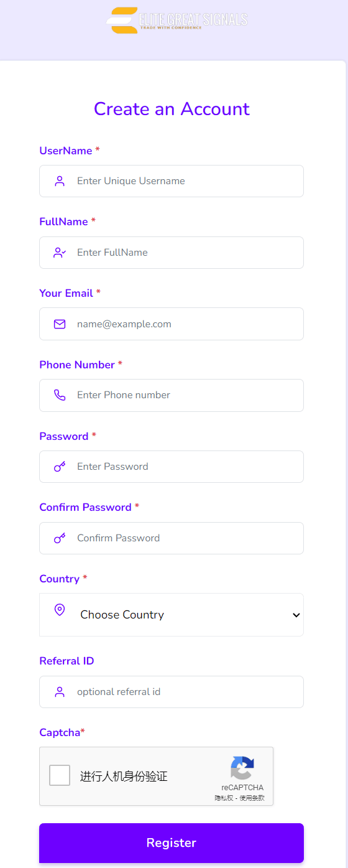This screenshot has width=348, height=868.
Task: Submit the form with the Register button
Action: 172,843
